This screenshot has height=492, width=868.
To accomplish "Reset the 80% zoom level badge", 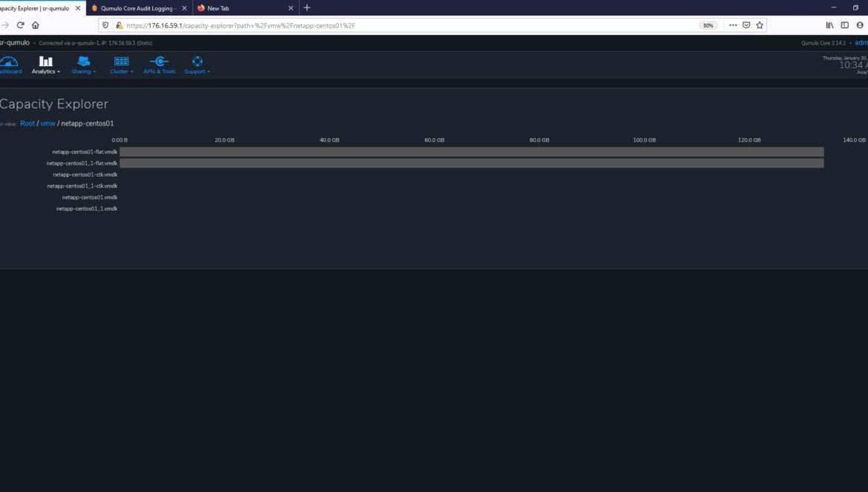I will pyautogui.click(x=708, y=25).
